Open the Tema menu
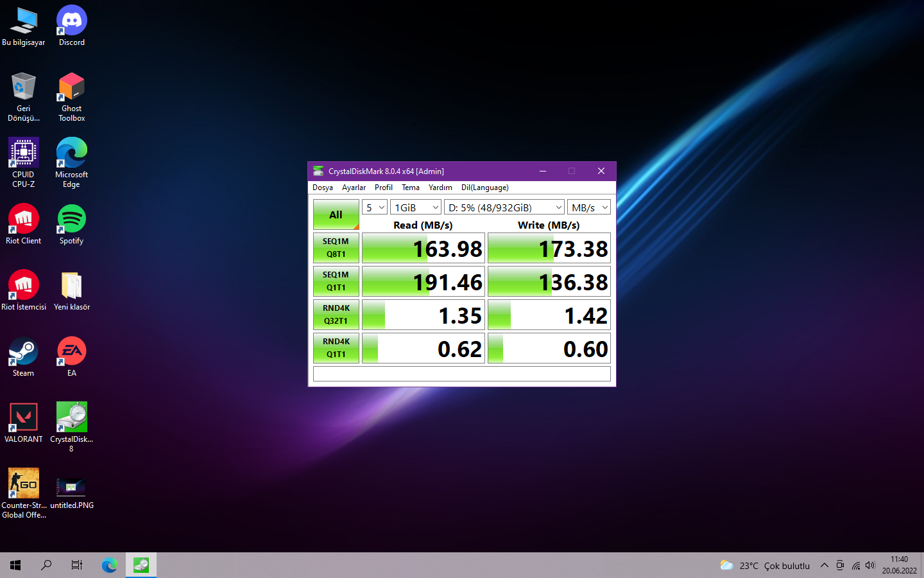This screenshot has height=578, width=924. click(x=411, y=188)
